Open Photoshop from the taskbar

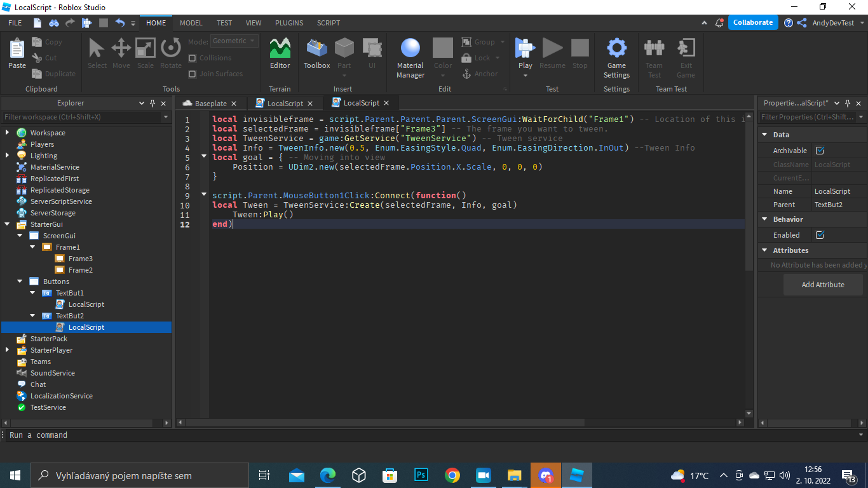[421, 475]
